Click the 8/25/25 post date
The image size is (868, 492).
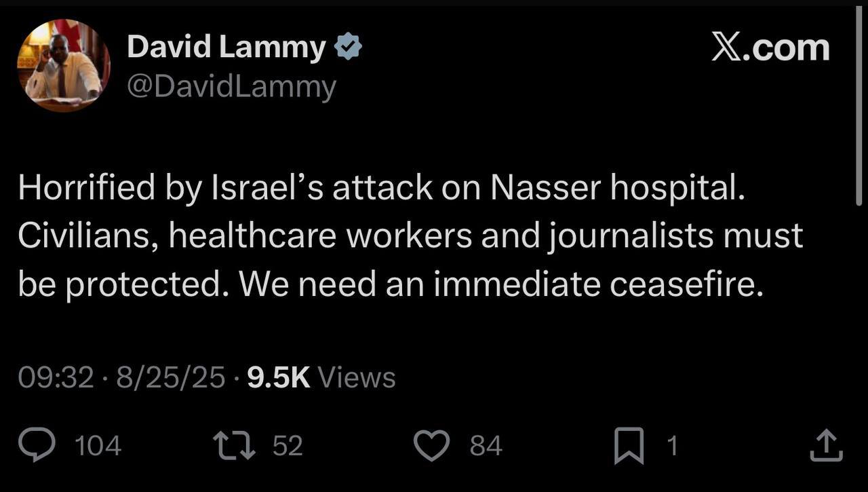(170, 377)
